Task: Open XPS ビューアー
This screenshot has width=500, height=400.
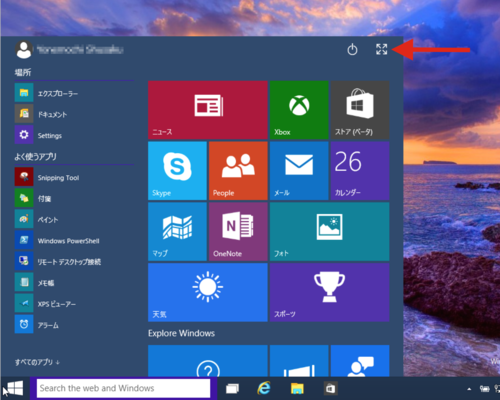Action: click(74, 303)
